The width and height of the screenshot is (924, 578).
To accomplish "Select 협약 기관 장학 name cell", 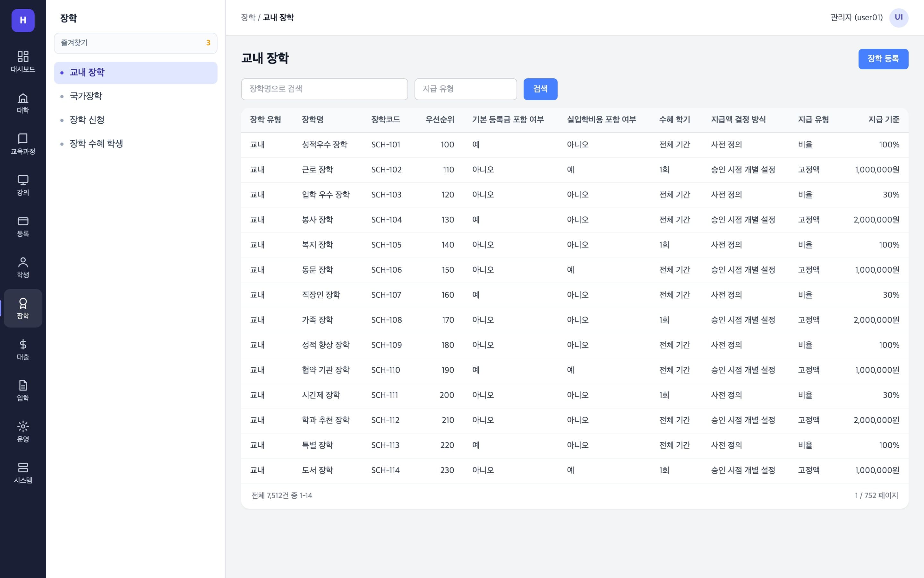I will 326,370.
